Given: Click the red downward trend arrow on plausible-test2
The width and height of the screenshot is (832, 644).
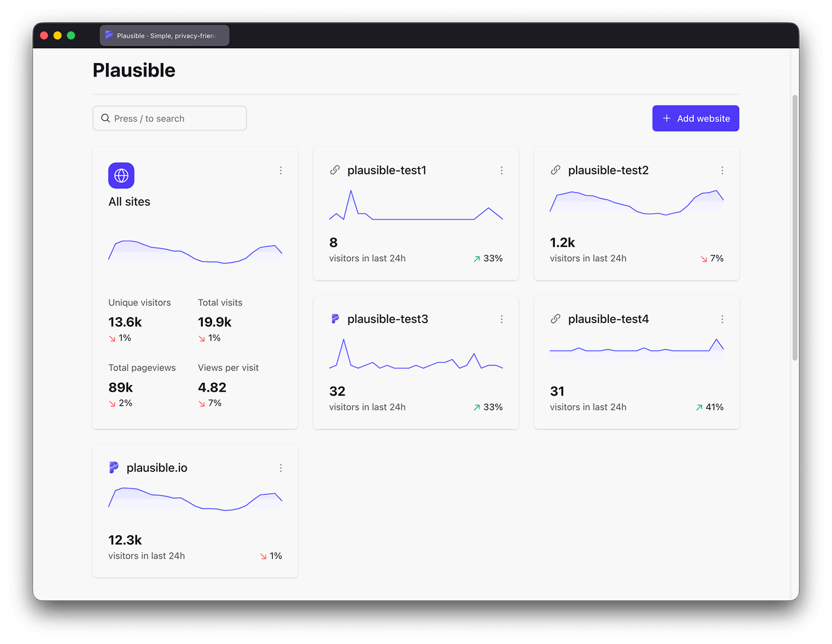Looking at the screenshot, I should (703, 258).
